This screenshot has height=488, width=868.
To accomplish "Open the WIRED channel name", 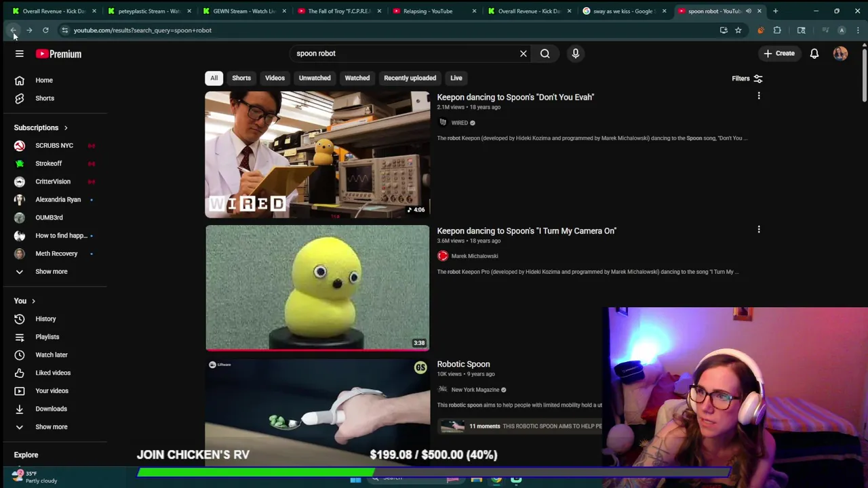I will pos(460,123).
